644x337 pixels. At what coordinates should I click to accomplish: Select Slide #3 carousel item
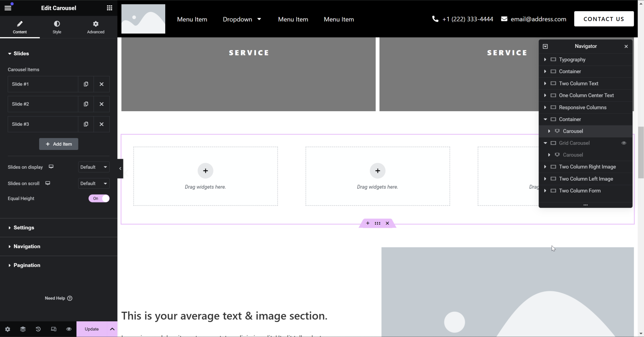tap(42, 124)
